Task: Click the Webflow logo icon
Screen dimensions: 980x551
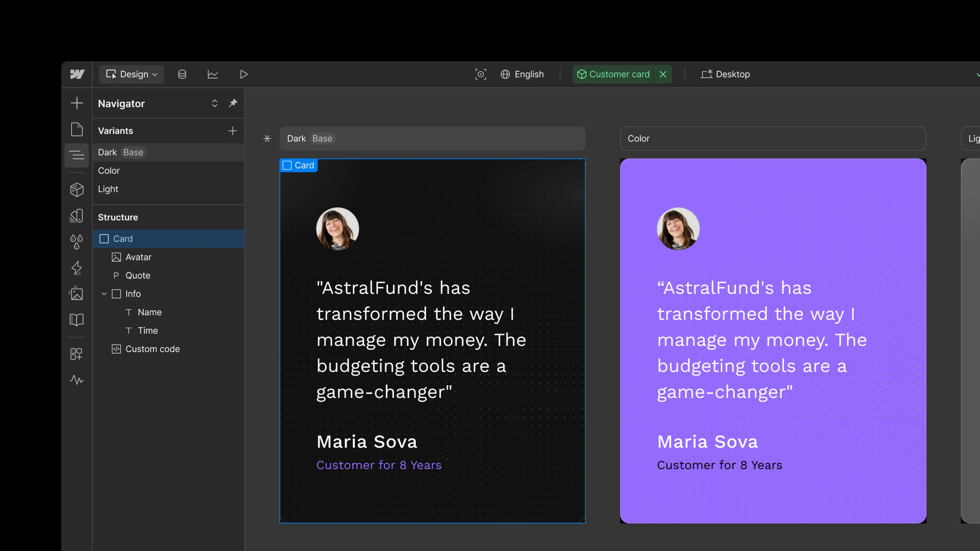Action: point(77,74)
